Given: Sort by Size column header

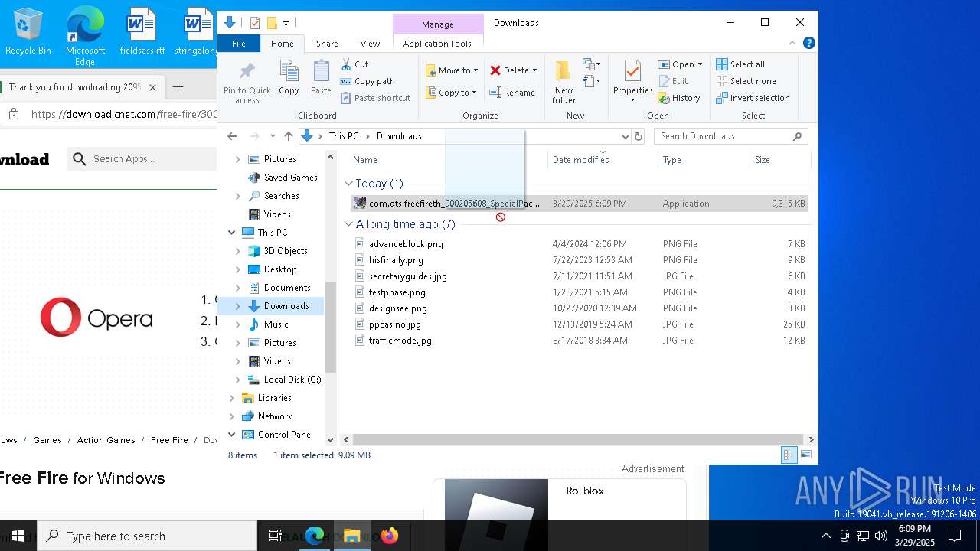Looking at the screenshot, I should click(x=763, y=160).
